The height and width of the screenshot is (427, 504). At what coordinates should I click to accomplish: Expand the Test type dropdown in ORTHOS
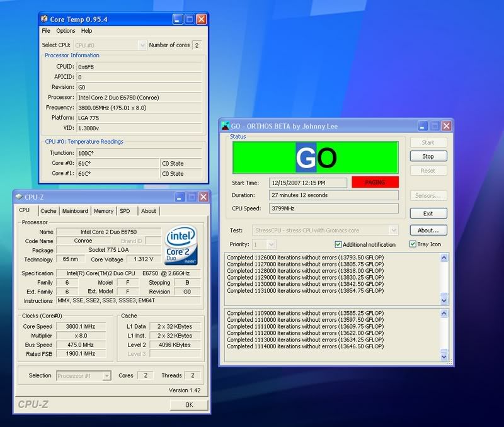coord(394,231)
